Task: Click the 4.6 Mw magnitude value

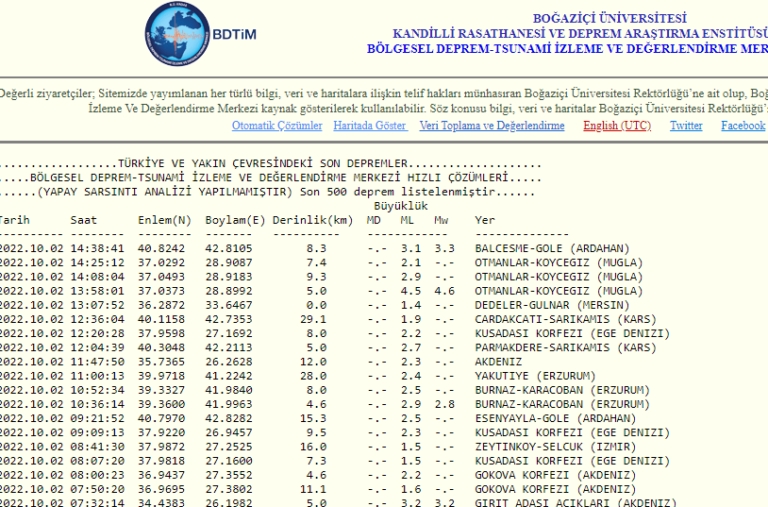Action: [445, 291]
